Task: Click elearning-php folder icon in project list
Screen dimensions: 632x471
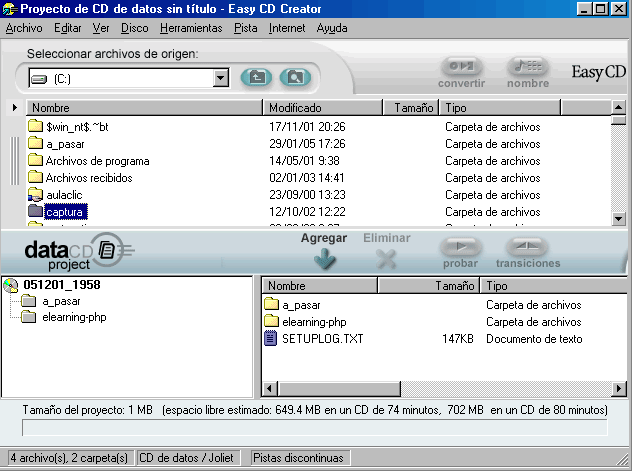Action: (x=271, y=321)
